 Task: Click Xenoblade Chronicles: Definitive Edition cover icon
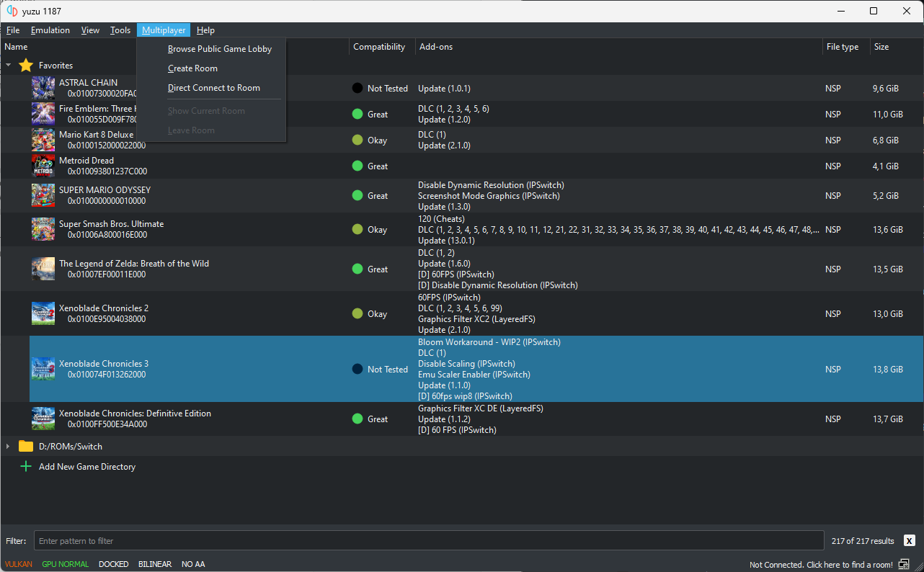point(43,419)
